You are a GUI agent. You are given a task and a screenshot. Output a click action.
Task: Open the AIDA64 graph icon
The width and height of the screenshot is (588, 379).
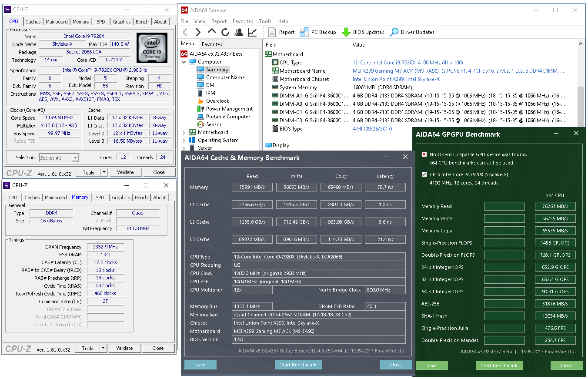pyautogui.click(x=252, y=32)
